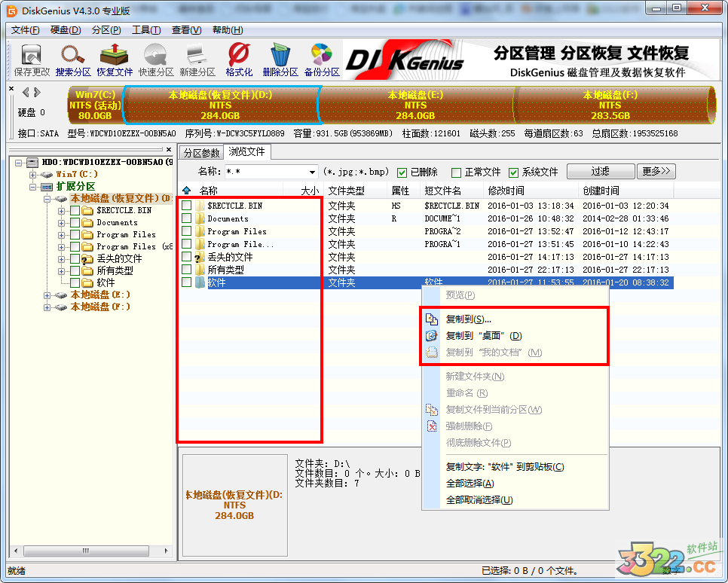Image resolution: width=728 pixels, height=583 pixels.
Task: Open the 搜索分区 tool
Action: [x=73, y=60]
